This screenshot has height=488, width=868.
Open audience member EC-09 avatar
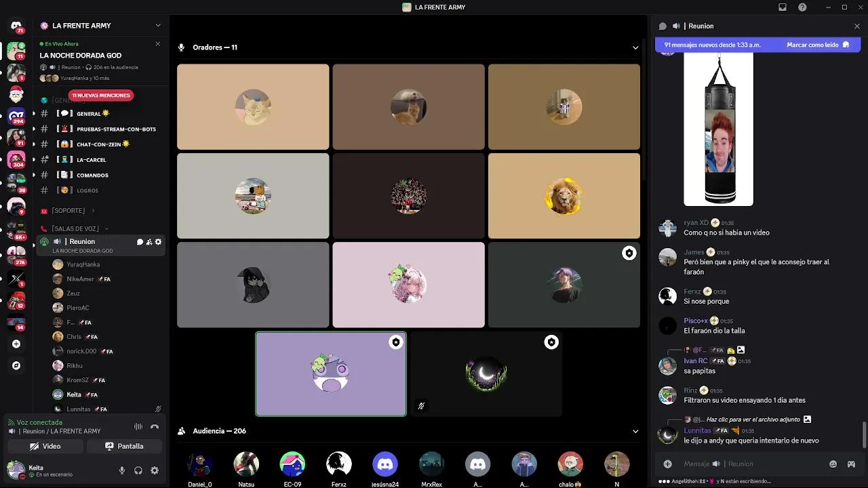point(292,464)
